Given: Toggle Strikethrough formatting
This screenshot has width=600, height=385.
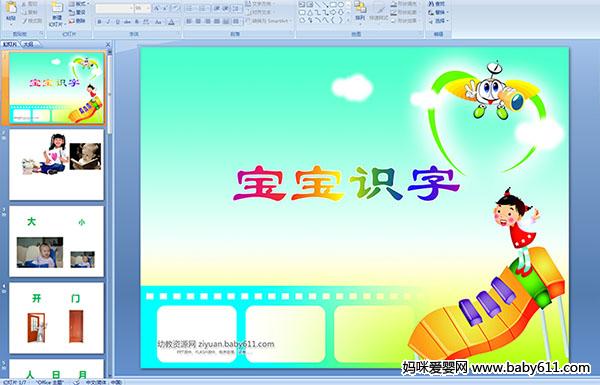Looking at the screenshot, I should [127, 22].
